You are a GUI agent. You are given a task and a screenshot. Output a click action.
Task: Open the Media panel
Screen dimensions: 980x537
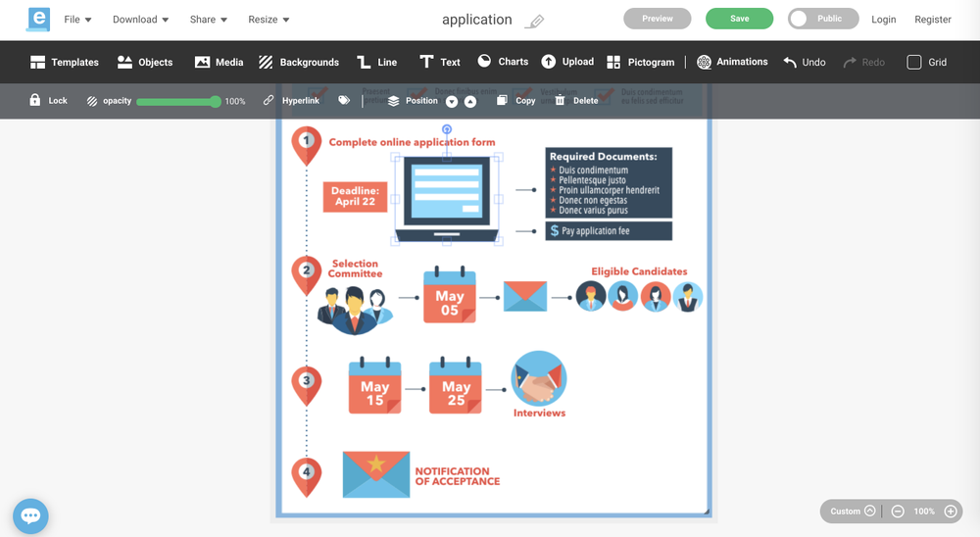[219, 62]
